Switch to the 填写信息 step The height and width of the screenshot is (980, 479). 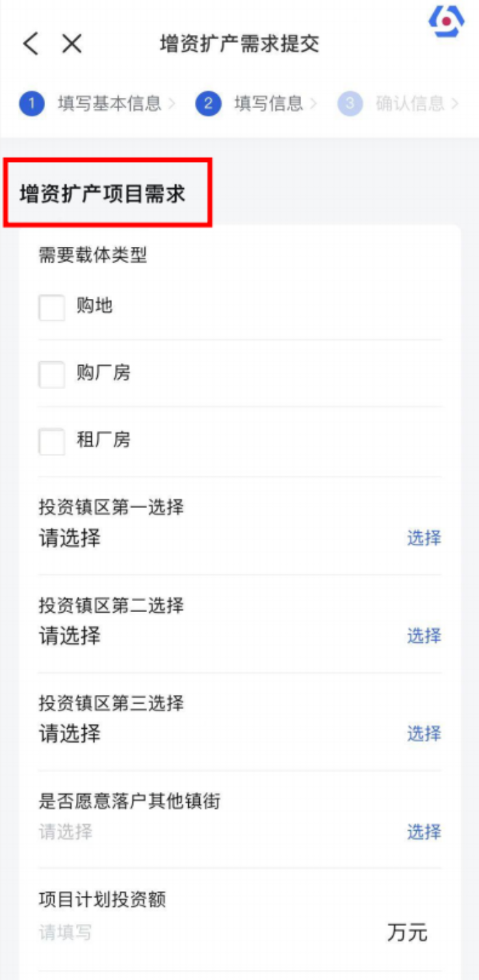click(268, 104)
